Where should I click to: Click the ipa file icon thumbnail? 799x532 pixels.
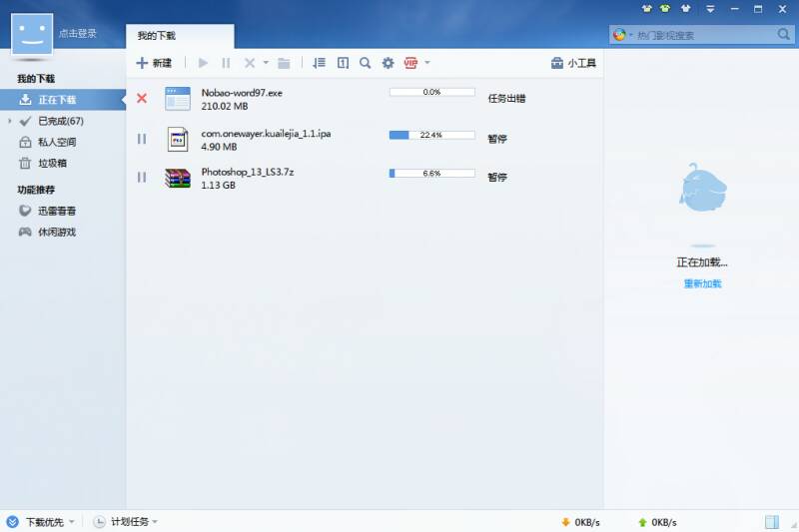(178, 139)
